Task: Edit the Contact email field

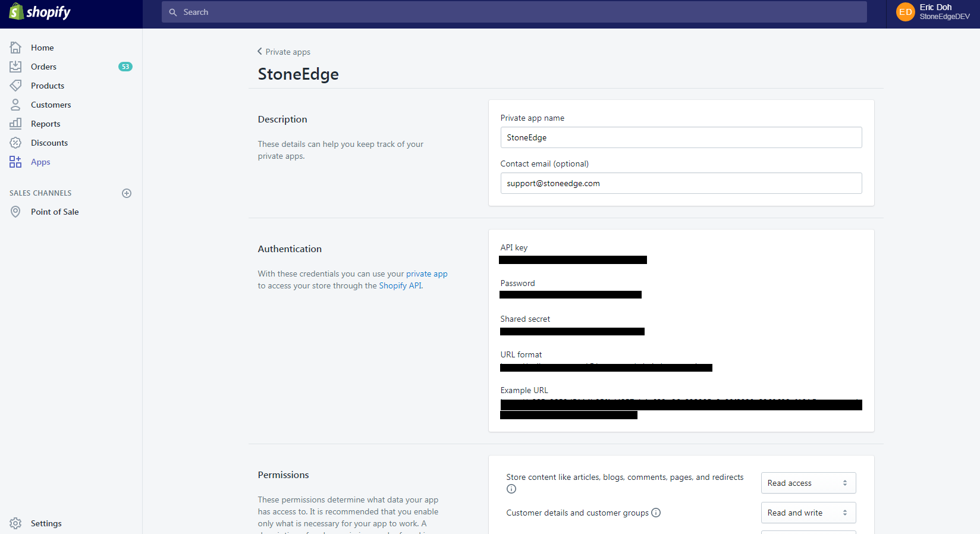Action: tap(681, 183)
